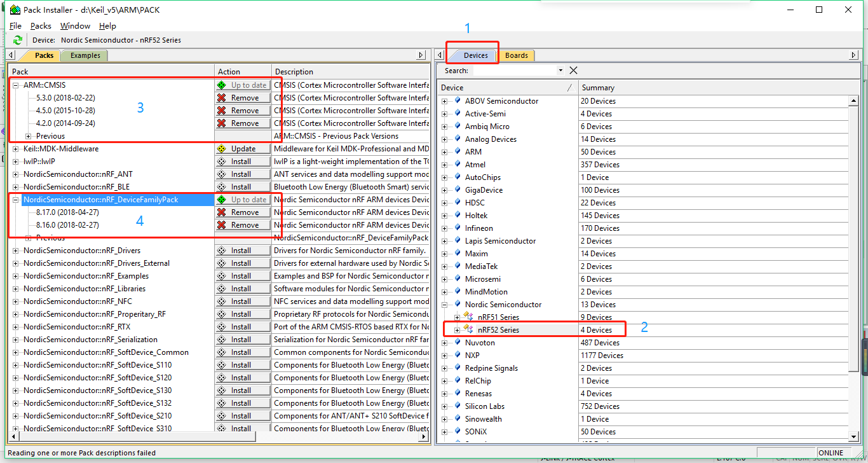Select the 4.5.0 (2015-10-28) version row
The height and width of the screenshot is (463, 868).
coord(65,111)
